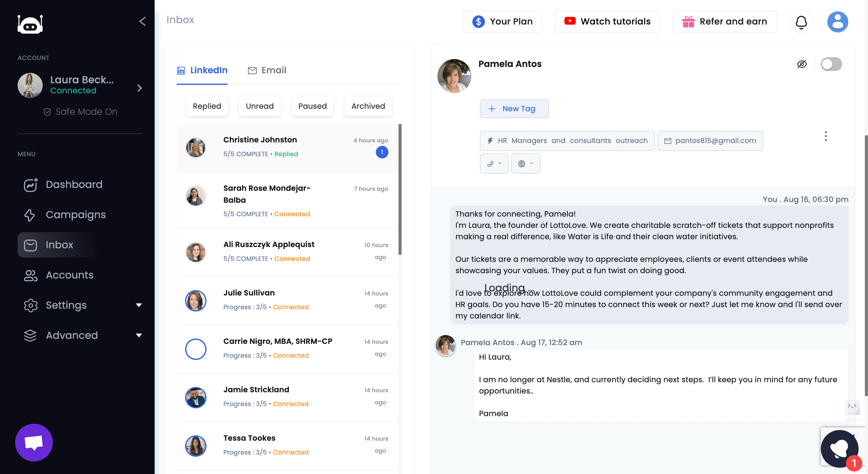Open Julie Sullivan's conversation
This screenshot has height=474, width=868.
click(x=288, y=301)
